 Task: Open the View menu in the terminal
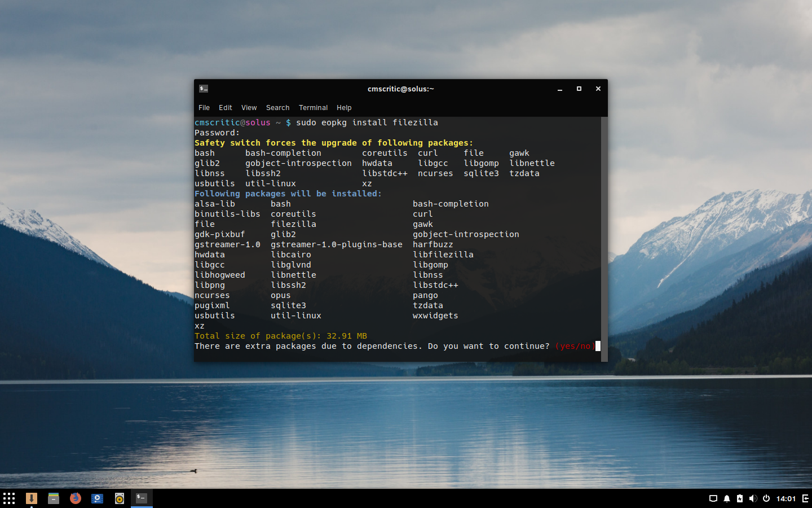click(249, 108)
